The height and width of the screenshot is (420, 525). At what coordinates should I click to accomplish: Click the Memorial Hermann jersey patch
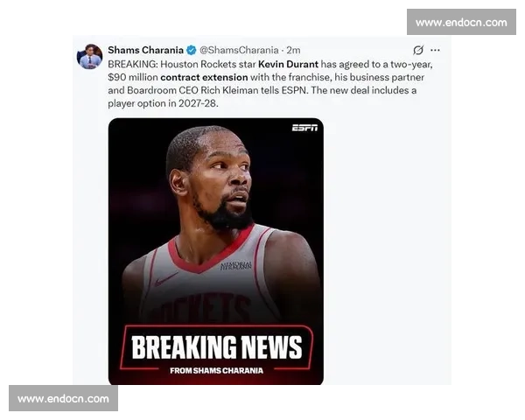[235, 266]
